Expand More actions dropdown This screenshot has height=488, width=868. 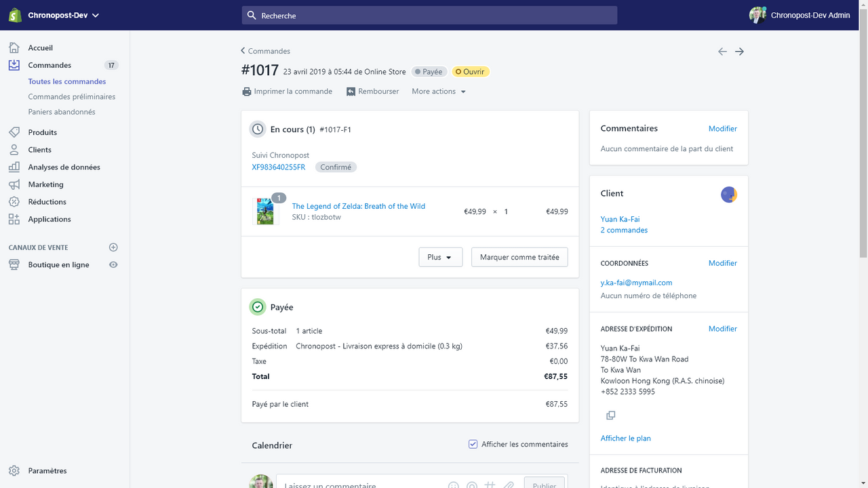point(439,91)
